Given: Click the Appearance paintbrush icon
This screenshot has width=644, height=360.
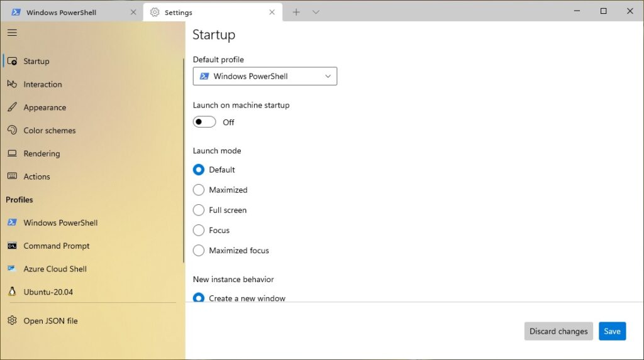Looking at the screenshot, I should coord(12,107).
